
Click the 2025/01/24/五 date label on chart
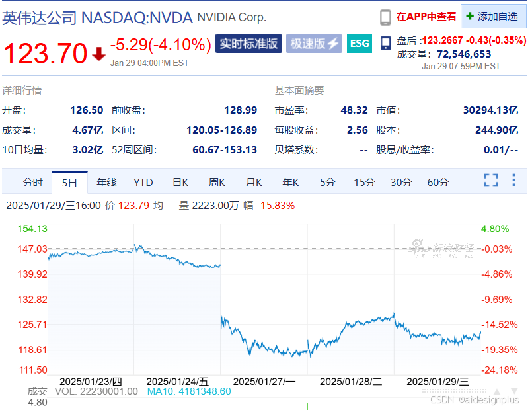tap(178, 382)
